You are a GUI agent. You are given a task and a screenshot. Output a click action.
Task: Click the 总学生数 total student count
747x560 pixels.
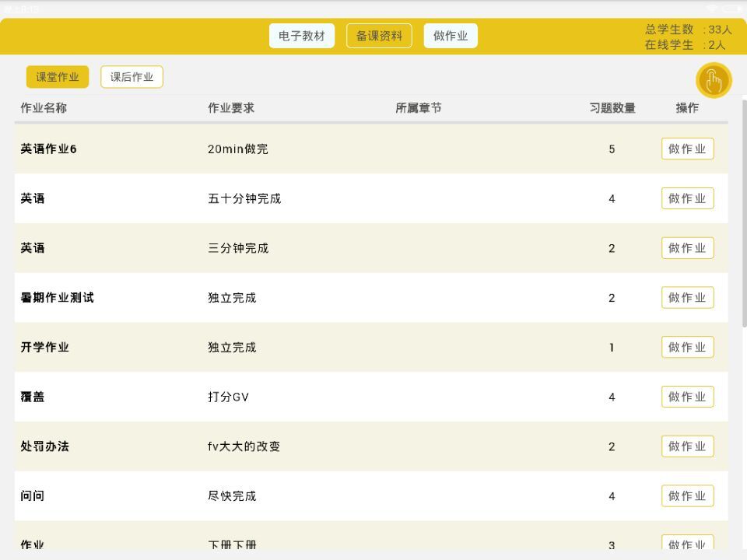pos(689,29)
